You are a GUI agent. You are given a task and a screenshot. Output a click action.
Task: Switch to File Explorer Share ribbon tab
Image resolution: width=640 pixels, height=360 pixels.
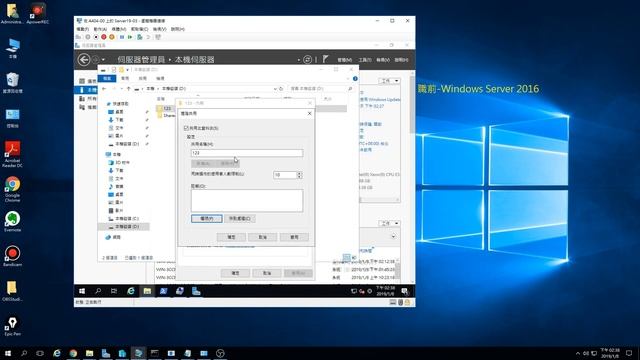pyautogui.click(x=142, y=78)
